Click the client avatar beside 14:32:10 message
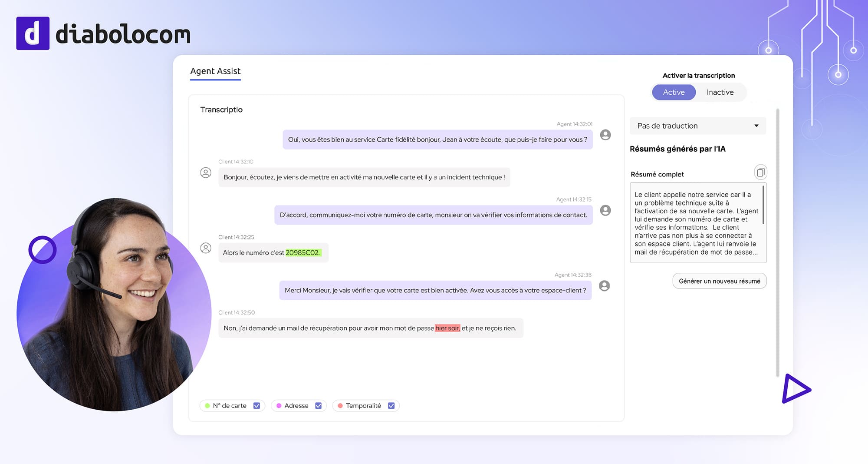 pos(206,172)
